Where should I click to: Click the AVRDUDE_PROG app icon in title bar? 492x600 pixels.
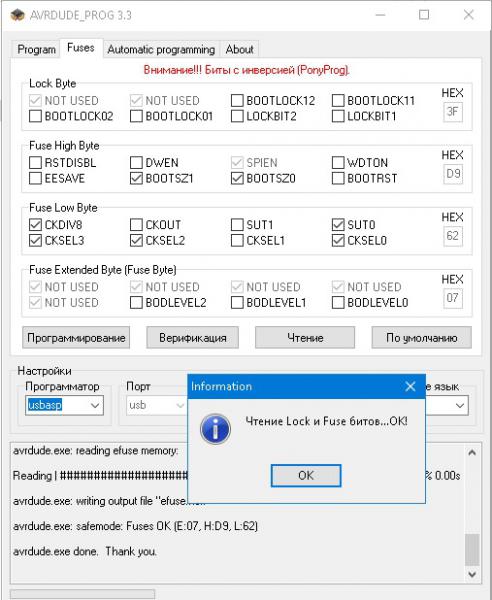click(x=17, y=15)
